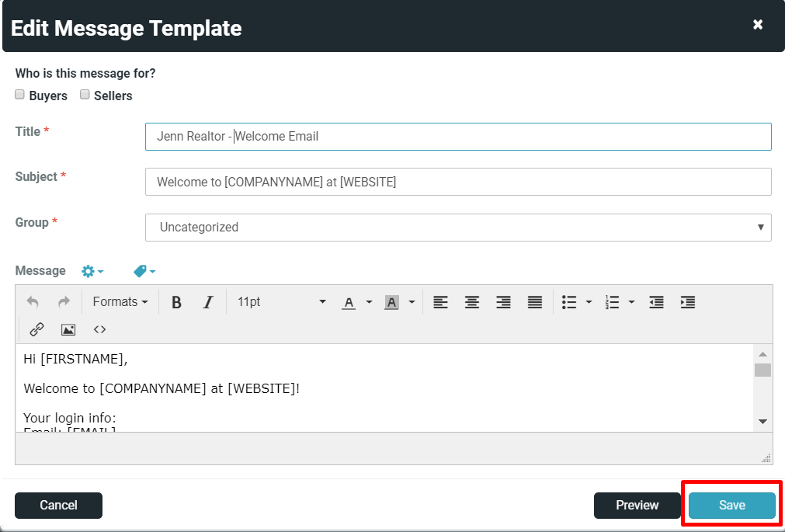
Task: Open the Source Code view icon
Action: tap(99, 329)
